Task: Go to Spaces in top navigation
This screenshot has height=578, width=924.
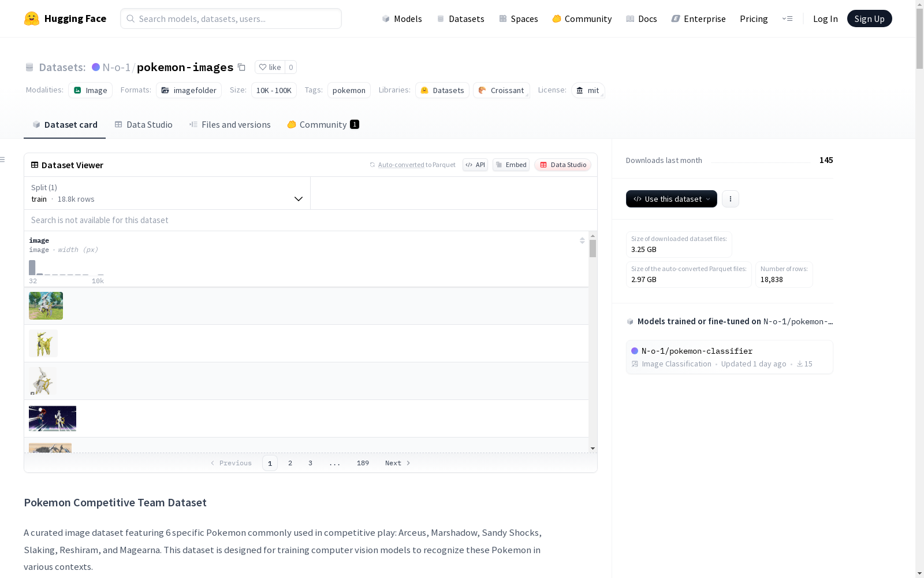Action: [519, 18]
